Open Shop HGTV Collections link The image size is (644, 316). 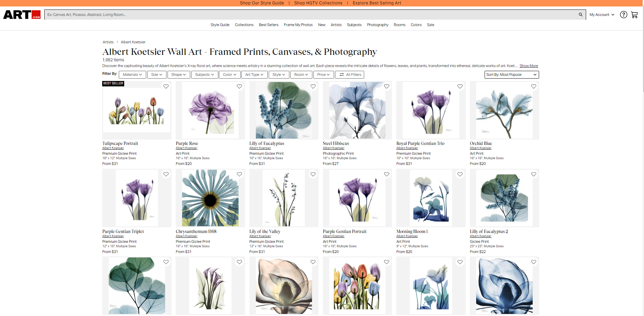pos(318,3)
